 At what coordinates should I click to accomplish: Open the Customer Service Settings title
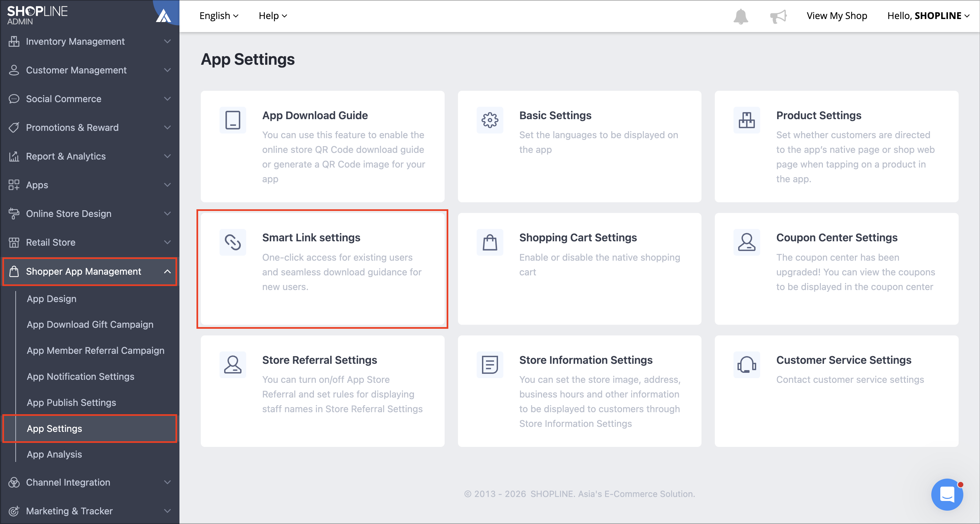coord(844,360)
